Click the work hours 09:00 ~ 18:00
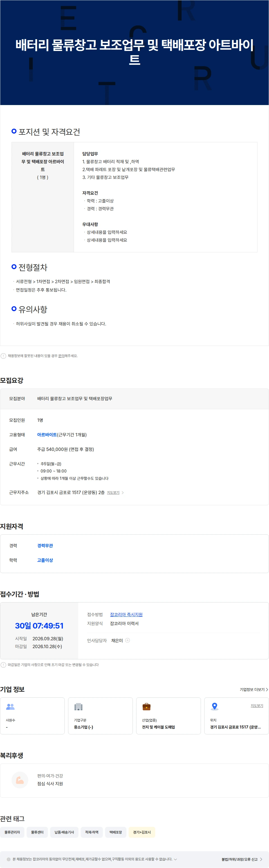 (54, 471)
